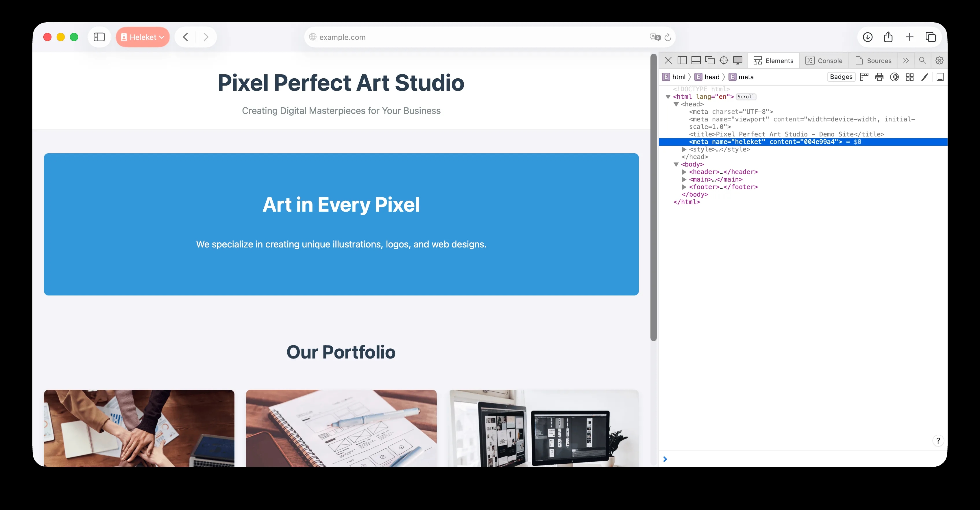Enable responsive design mode via the monitor icon

[x=738, y=60]
